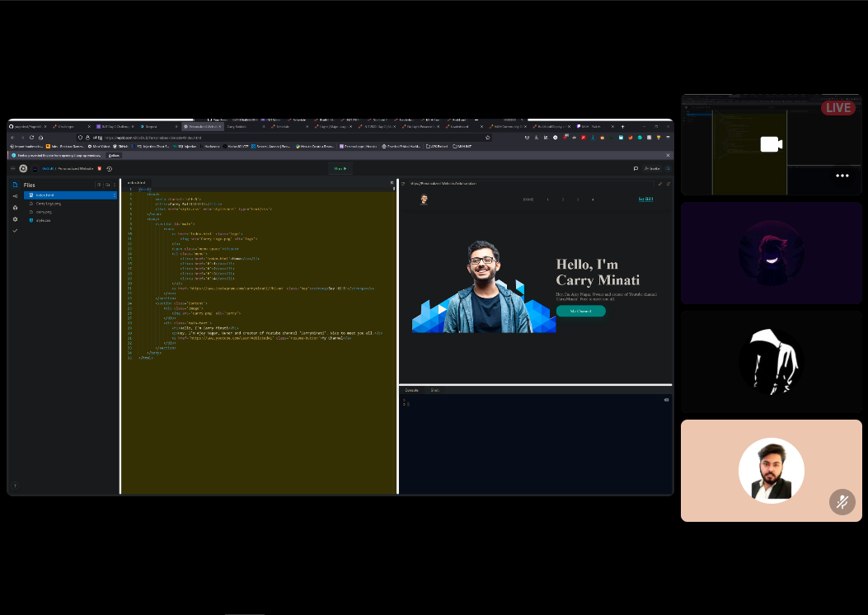Select the Files icon in Replit sidebar

[x=15, y=185]
